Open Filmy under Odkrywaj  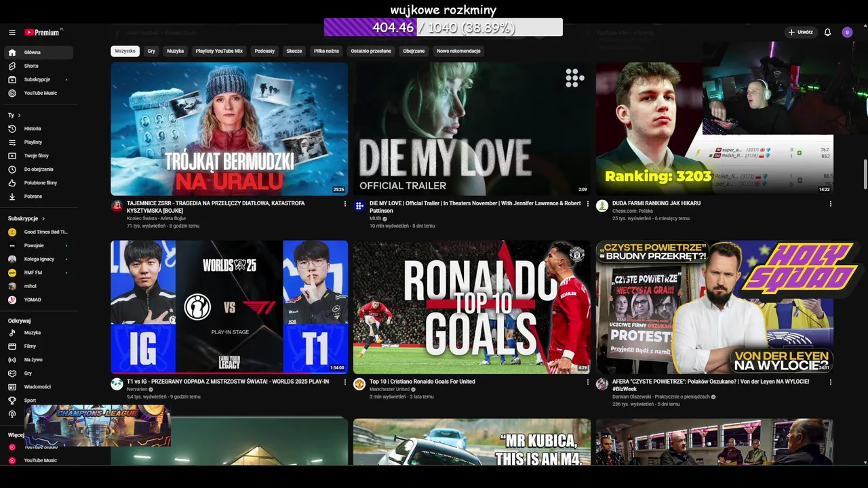click(x=38, y=346)
